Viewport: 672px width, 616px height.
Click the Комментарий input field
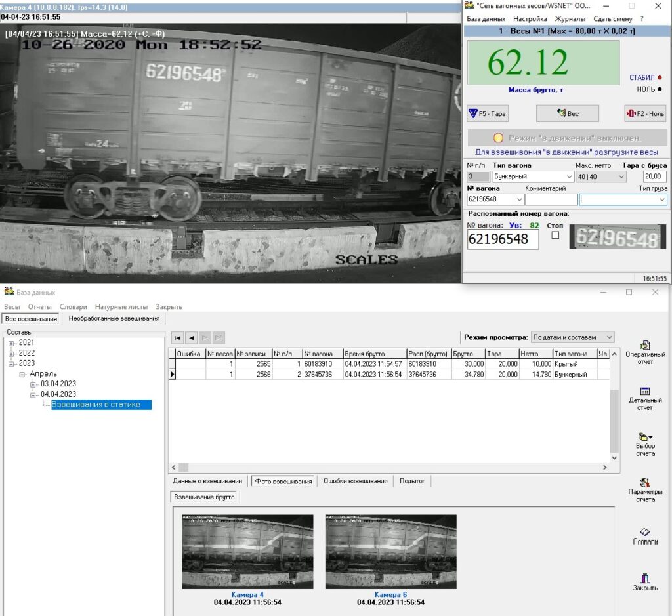(x=551, y=199)
